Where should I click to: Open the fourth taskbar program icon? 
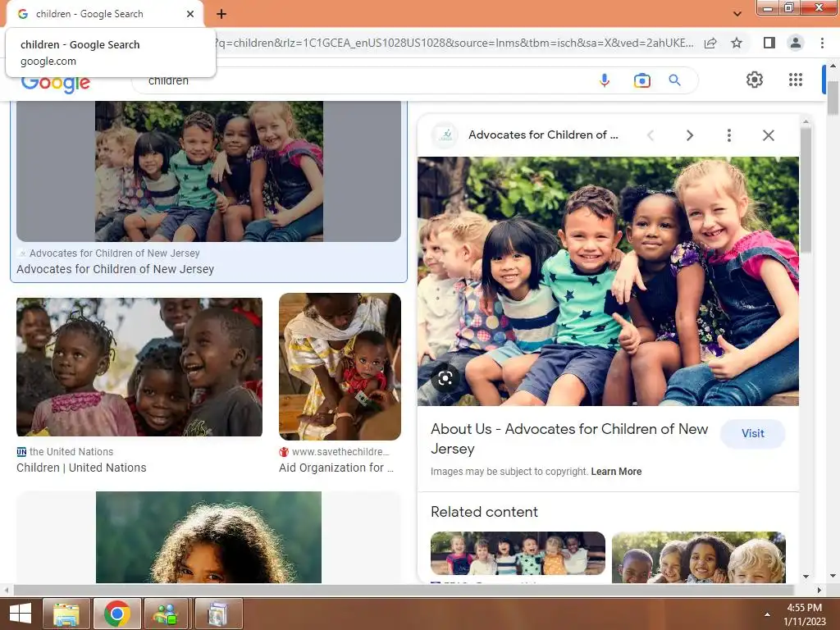pos(218,614)
